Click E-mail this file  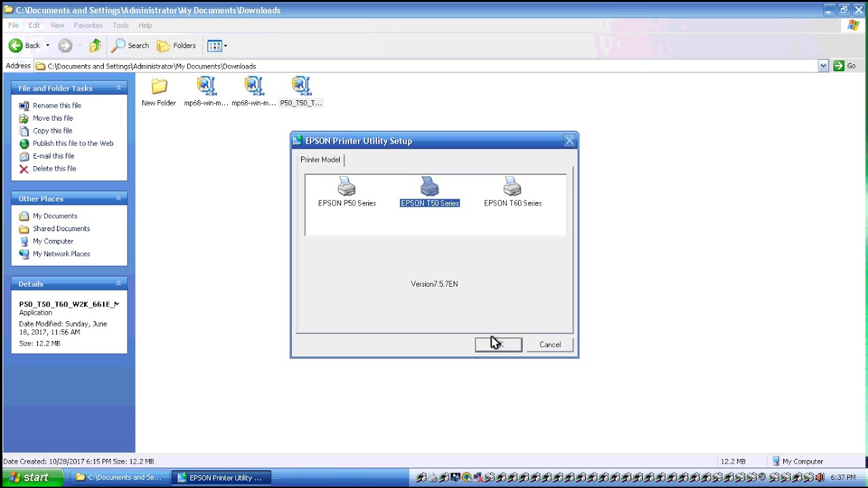[54, 156]
